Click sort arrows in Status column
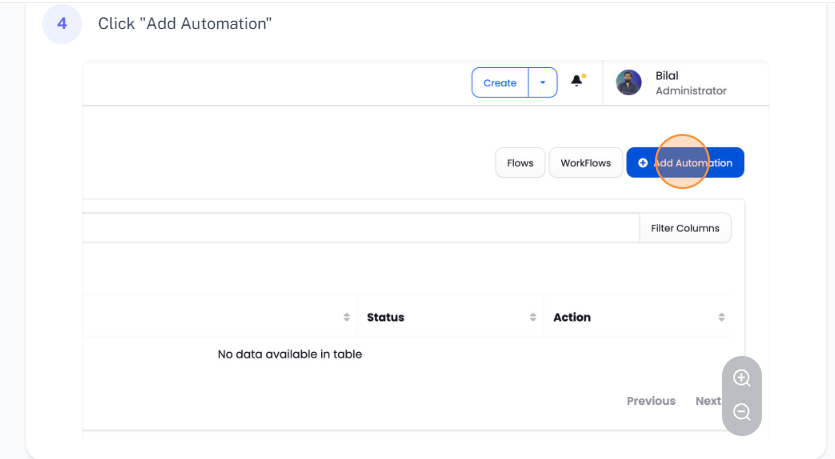 point(533,317)
